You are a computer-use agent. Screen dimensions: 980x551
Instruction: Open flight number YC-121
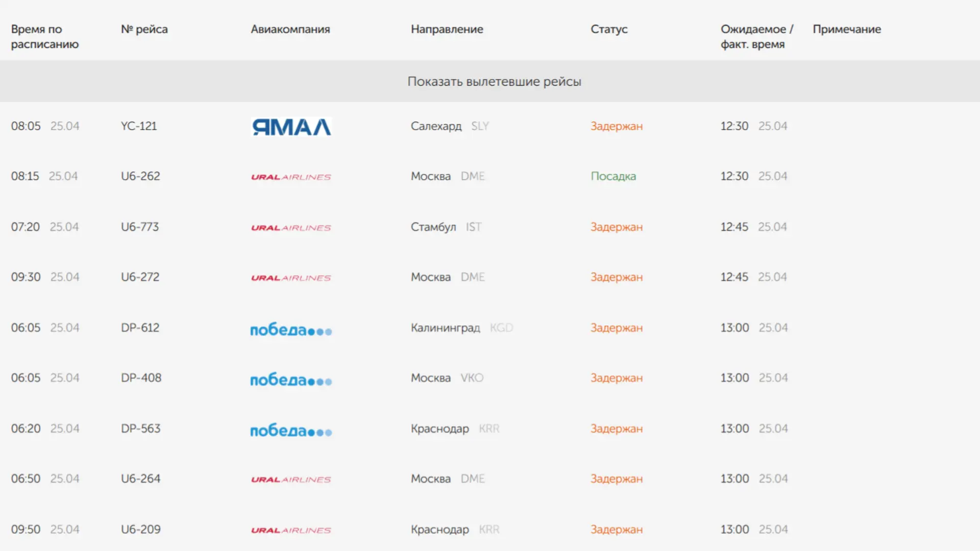point(139,126)
